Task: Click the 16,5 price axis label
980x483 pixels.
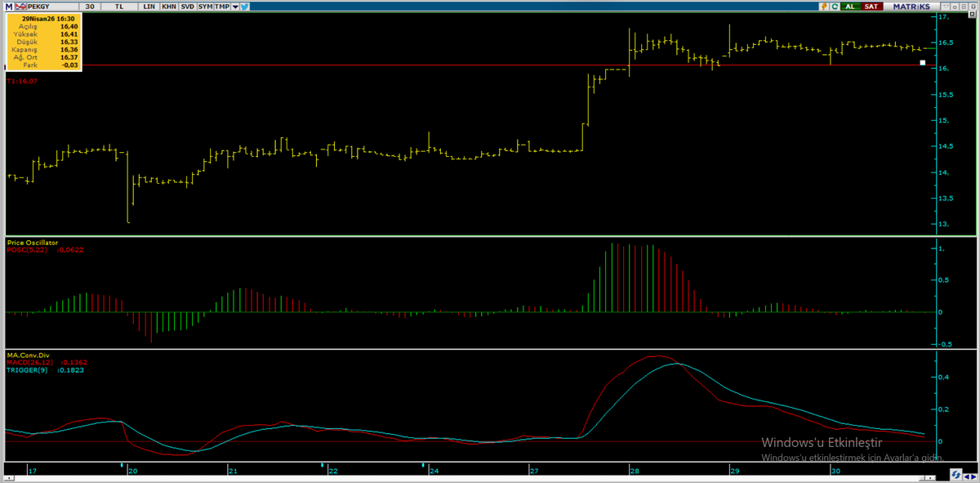Action: click(x=946, y=42)
